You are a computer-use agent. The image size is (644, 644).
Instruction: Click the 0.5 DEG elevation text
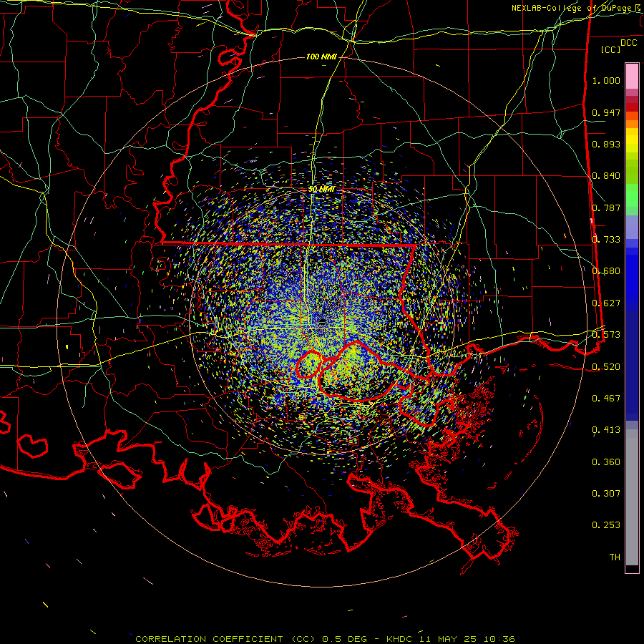coord(346,639)
